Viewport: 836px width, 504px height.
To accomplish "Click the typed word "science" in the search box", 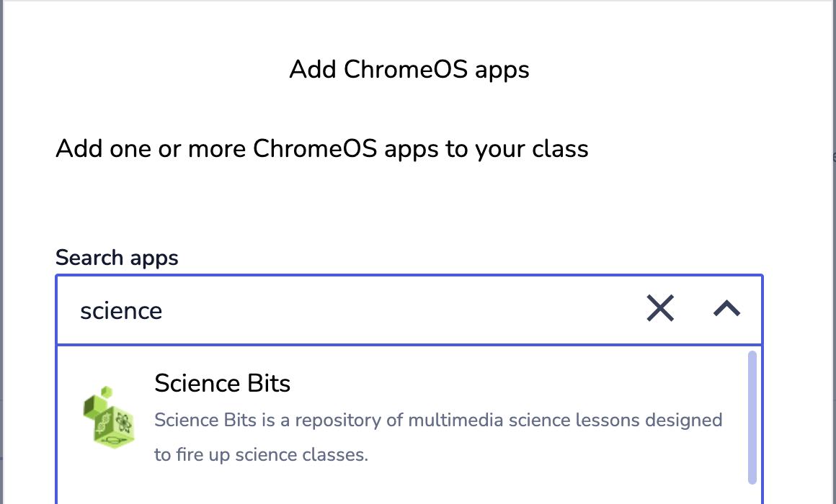I will pos(121,310).
